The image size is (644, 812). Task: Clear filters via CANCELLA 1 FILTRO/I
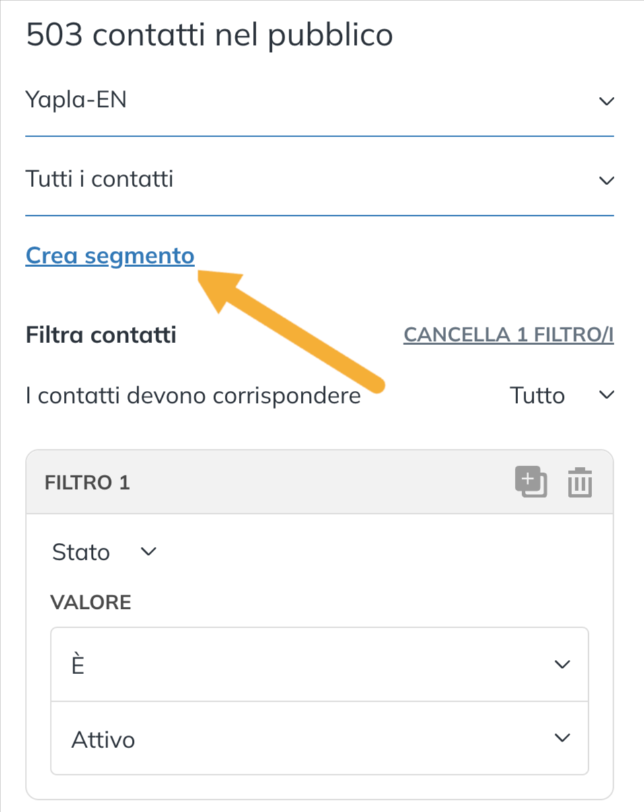pos(509,334)
